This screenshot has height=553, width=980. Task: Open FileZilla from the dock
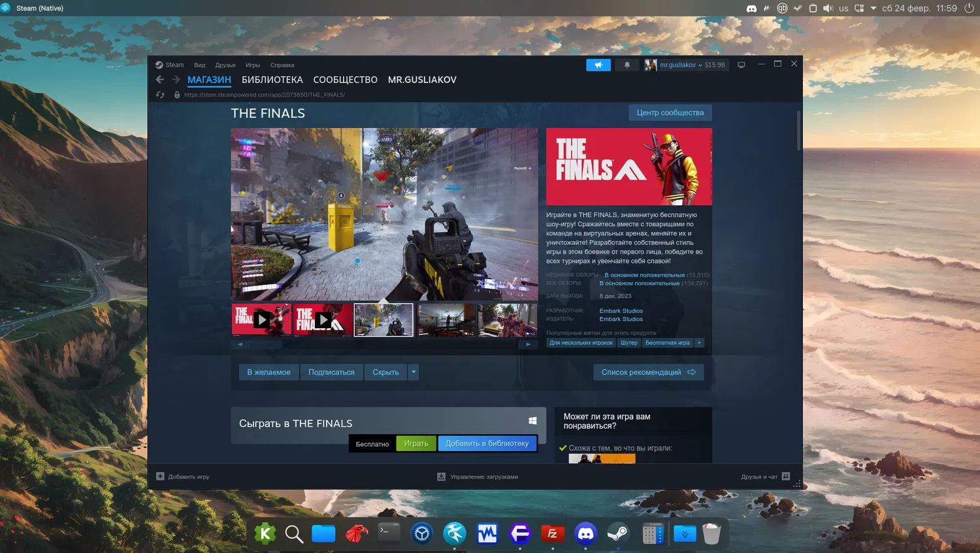[553, 534]
